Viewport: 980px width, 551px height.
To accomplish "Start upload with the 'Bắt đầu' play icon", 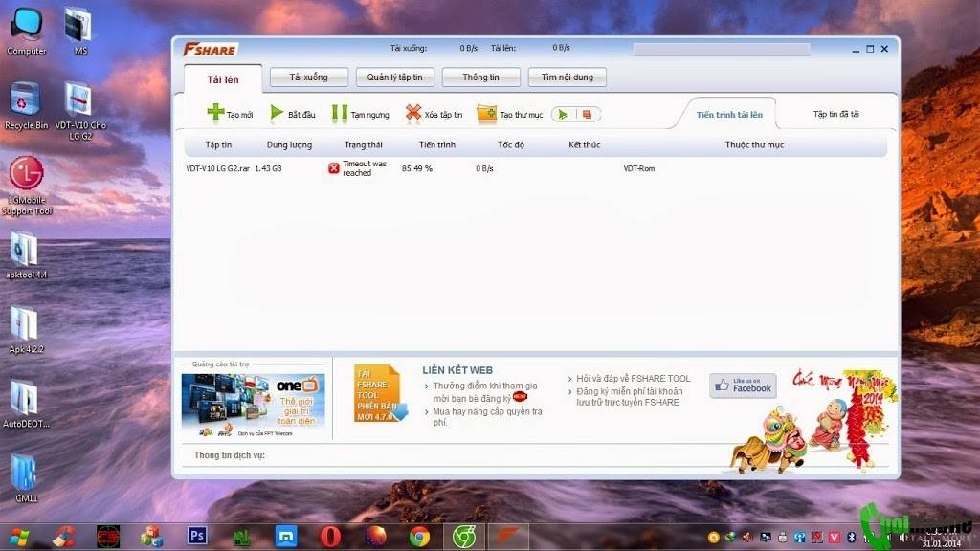I will (278, 113).
